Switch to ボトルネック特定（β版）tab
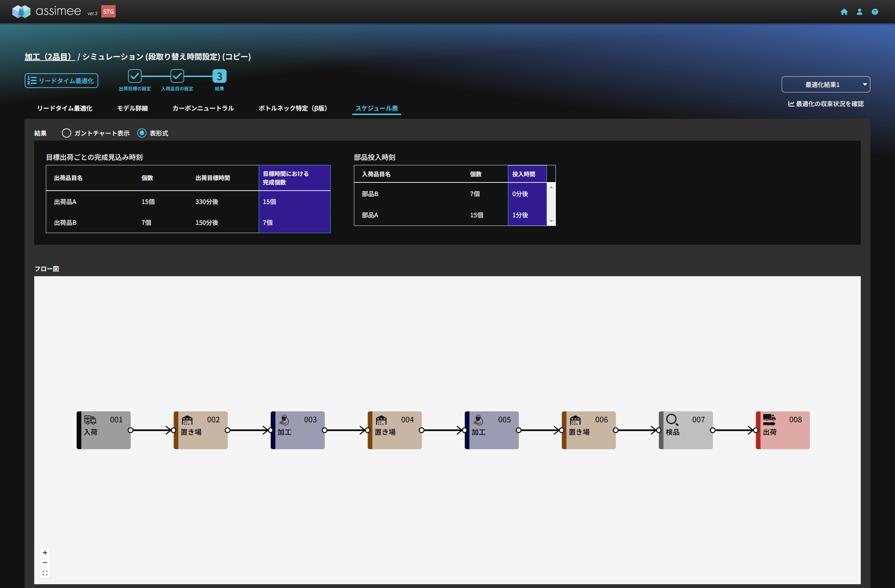 pos(293,108)
